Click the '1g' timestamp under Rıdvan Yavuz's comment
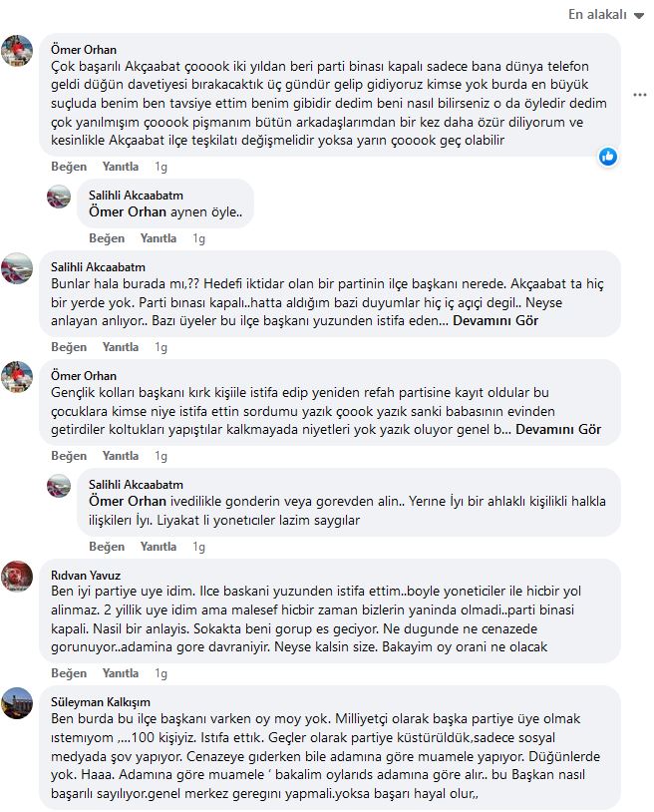 click(161, 673)
